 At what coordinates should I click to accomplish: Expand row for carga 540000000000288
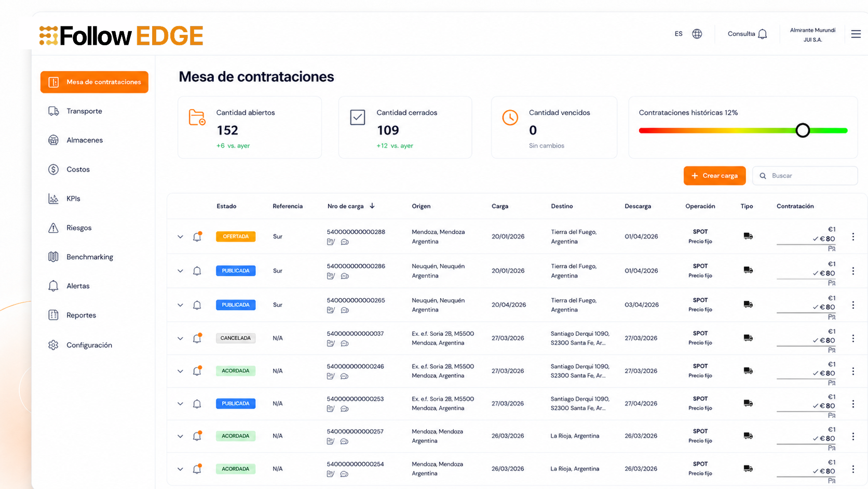tap(180, 237)
